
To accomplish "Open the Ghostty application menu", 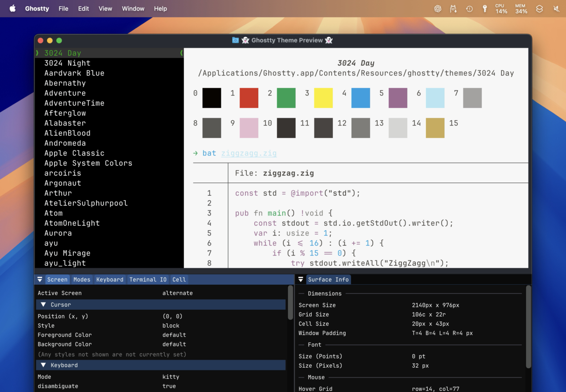I will pos(37,8).
